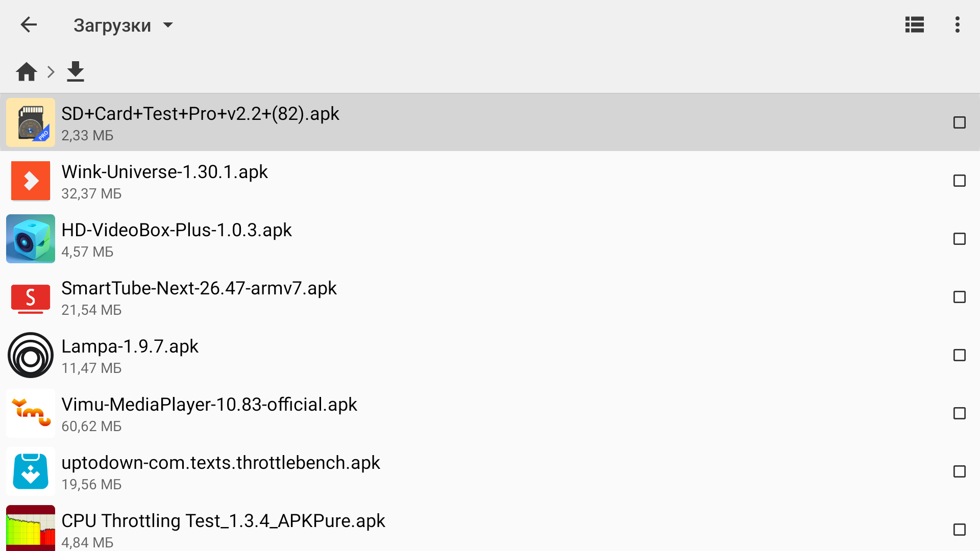
Task: Open the home directory breadcrumb
Action: 27,72
